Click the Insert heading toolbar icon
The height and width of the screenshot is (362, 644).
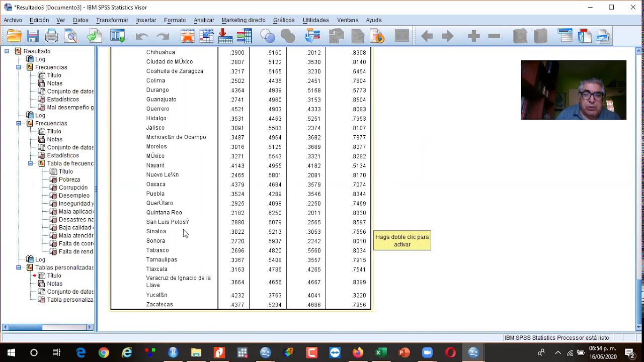[x=565, y=36]
